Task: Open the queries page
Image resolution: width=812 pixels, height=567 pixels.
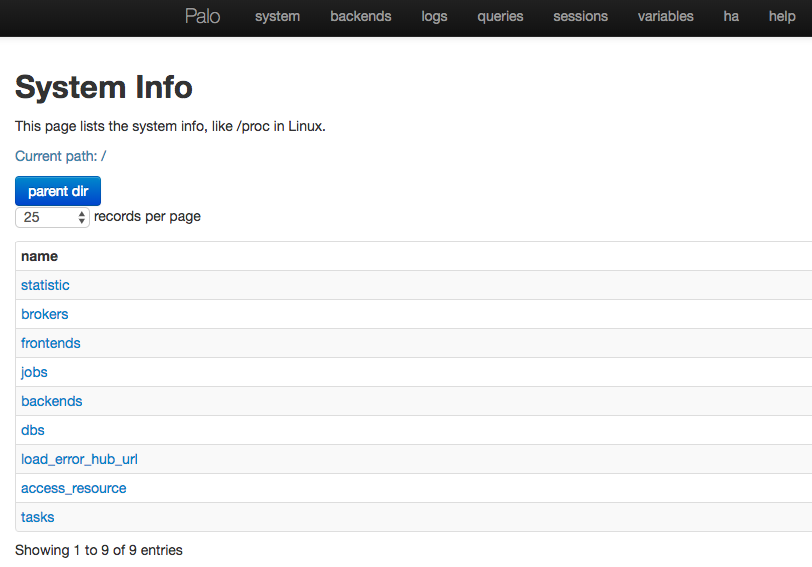Action: point(499,16)
